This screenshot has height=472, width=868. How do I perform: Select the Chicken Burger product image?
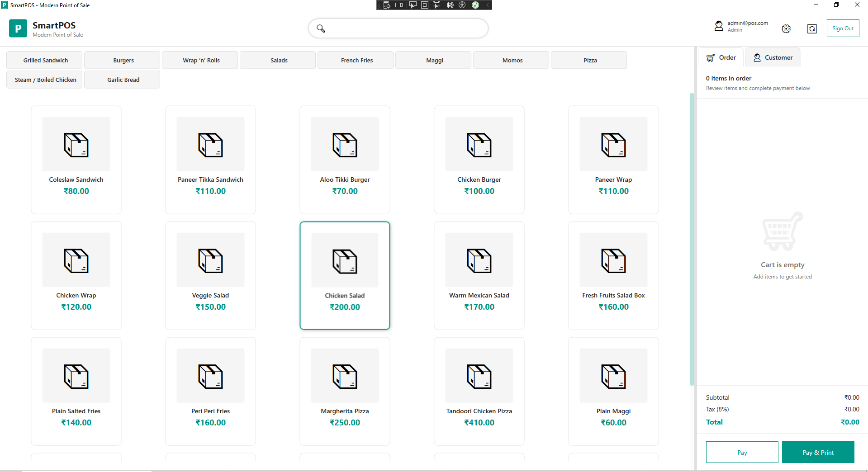point(479,145)
